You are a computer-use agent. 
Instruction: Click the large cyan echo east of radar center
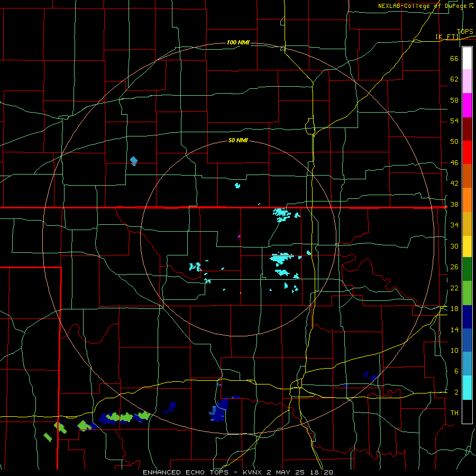point(282,259)
